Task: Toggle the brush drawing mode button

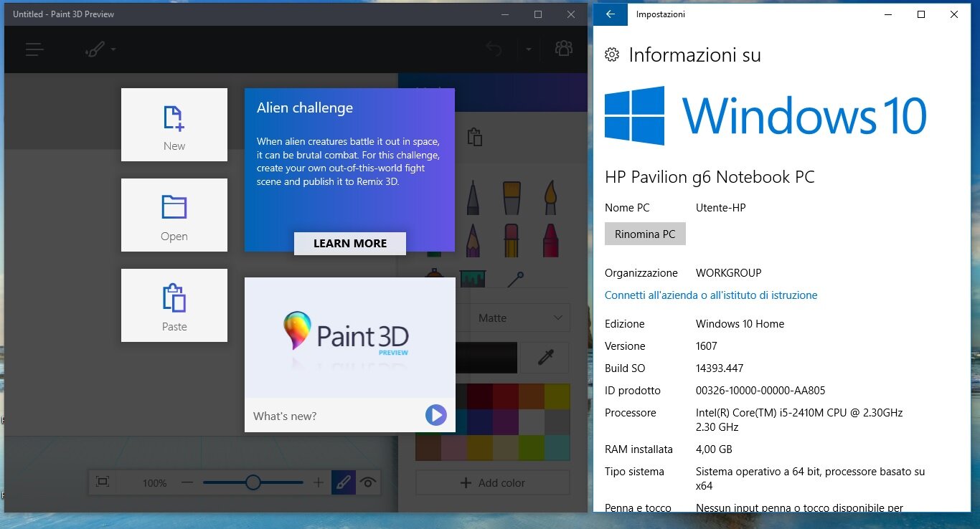Action: 343,482
